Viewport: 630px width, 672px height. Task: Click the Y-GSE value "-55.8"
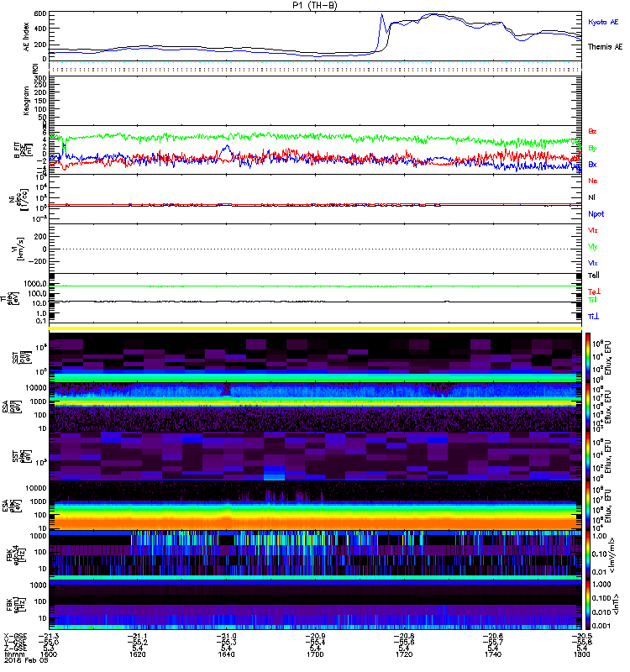click(x=581, y=642)
